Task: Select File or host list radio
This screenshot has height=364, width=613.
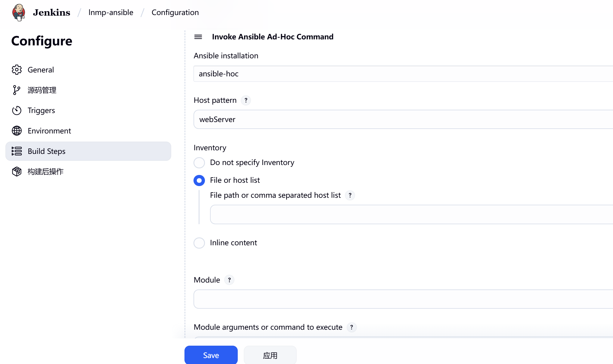Action: click(199, 180)
